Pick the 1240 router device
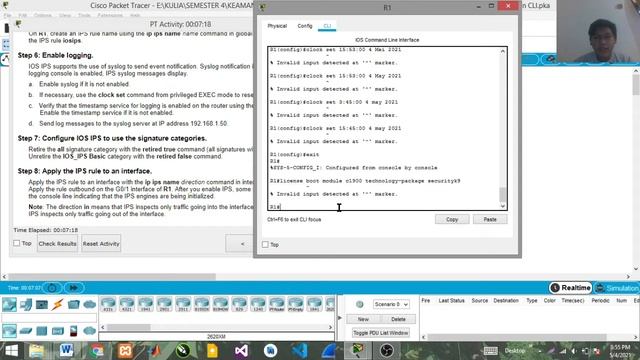 click(258, 304)
